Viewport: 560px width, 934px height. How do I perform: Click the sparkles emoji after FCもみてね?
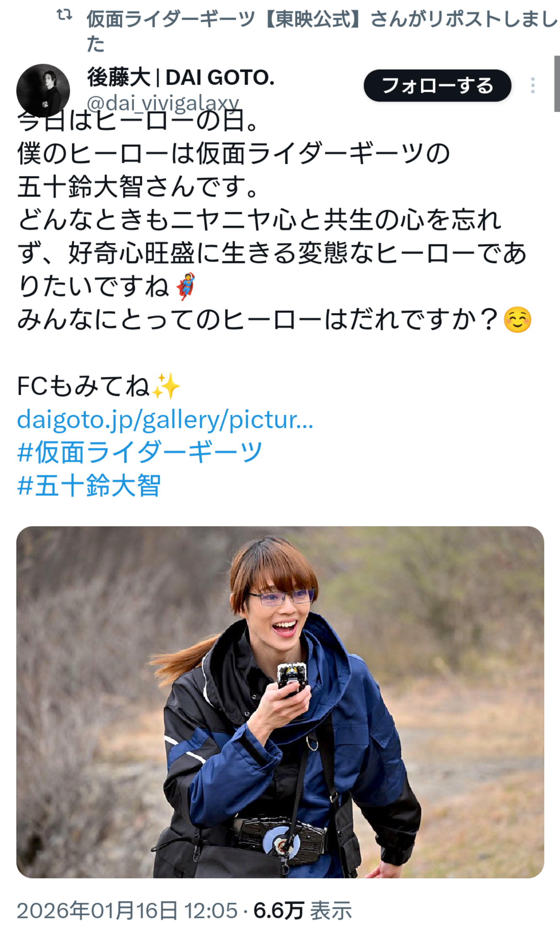coord(166,386)
